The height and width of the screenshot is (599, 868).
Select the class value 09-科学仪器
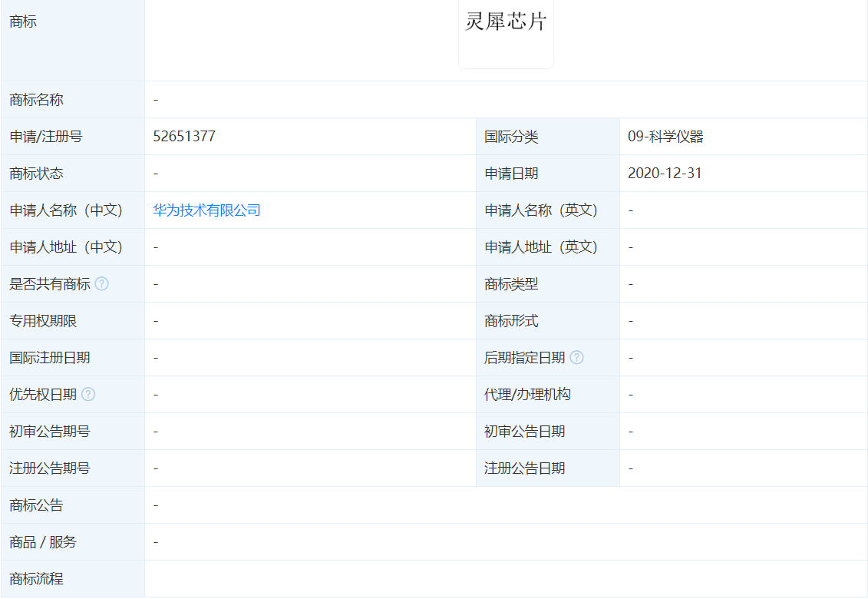665,137
